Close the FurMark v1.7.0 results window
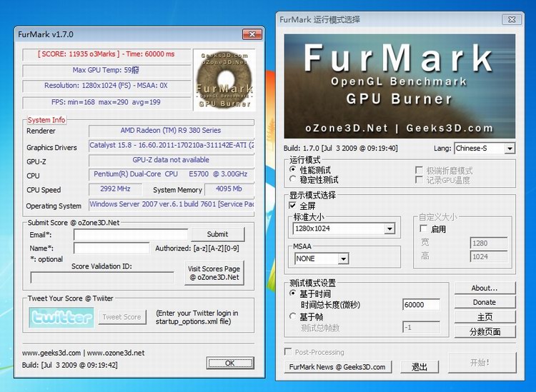Image resolution: width=536 pixels, height=392 pixels. pos(252,34)
